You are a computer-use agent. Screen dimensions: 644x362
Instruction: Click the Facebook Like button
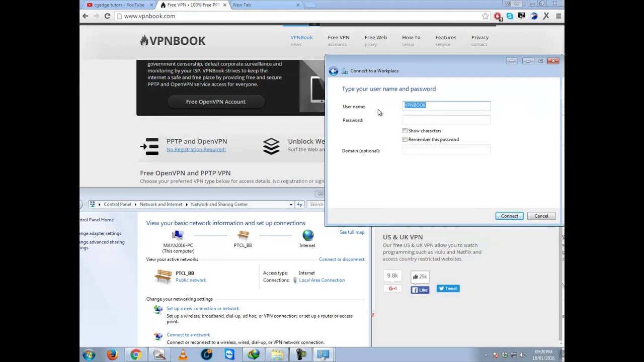(x=420, y=290)
